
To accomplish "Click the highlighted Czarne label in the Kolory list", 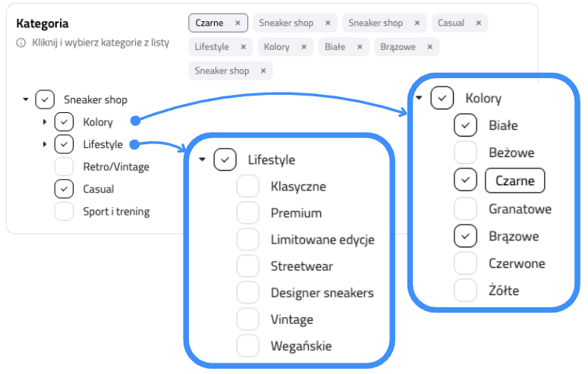I will pyautogui.click(x=514, y=181).
